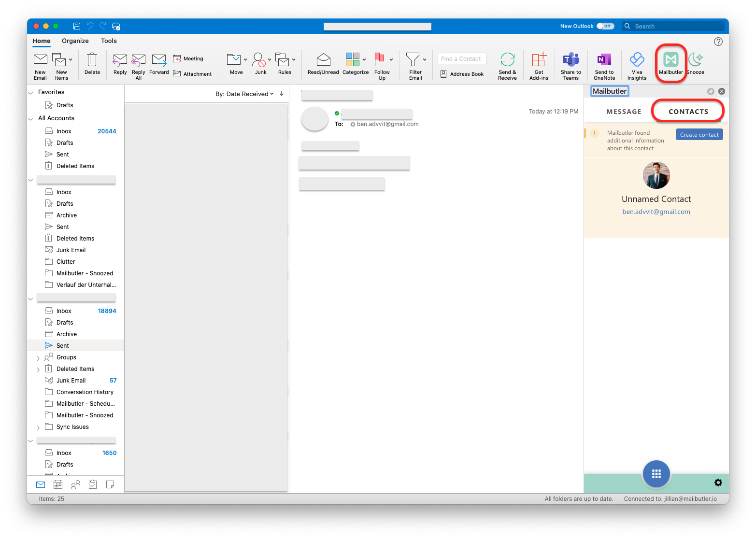Open Inbox with 20544 unread
This screenshot has width=756, height=540.
click(76, 131)
